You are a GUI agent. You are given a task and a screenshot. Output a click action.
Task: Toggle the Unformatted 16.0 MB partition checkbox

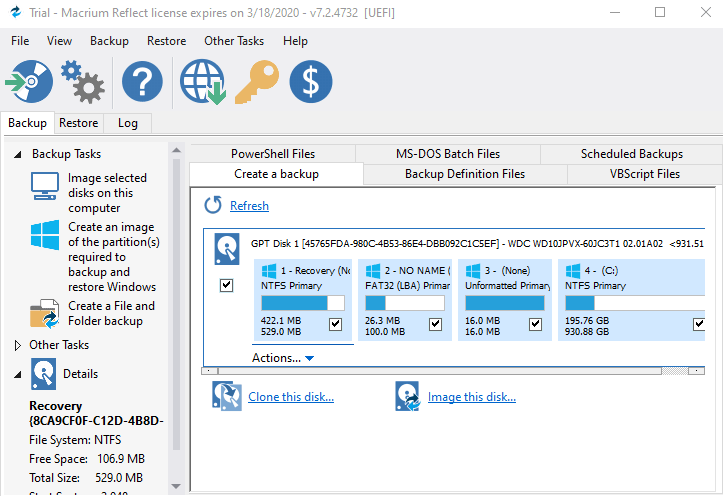click(535, 325)
